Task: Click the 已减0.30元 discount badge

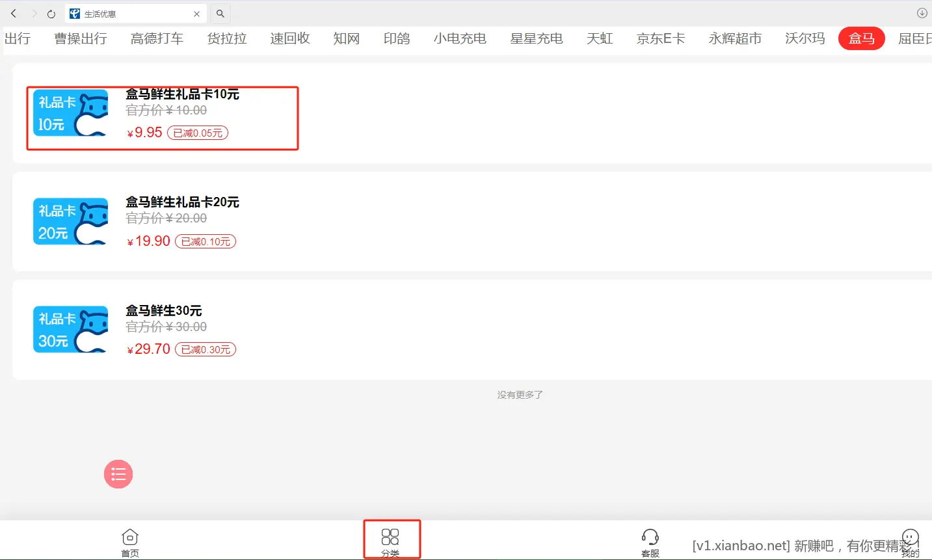Action: coord(206,349)
